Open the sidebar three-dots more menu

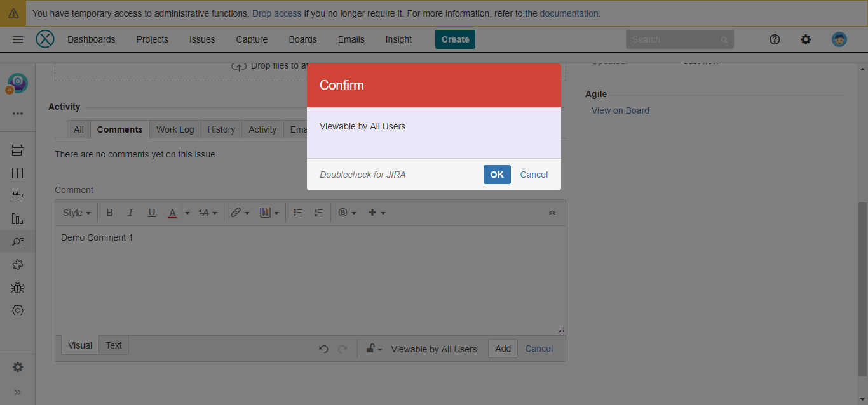(18, 114)
